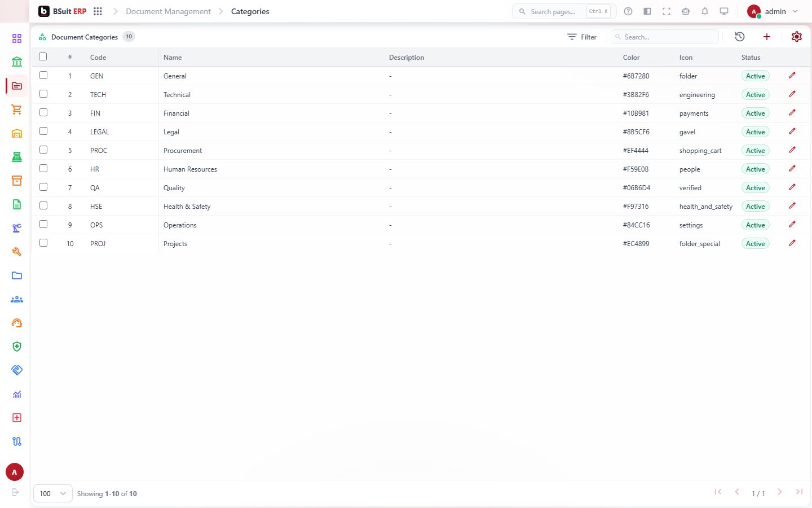Open the Filter options
Image resolution: width=812 pixels, height=508 pixels.
[582, 37]
